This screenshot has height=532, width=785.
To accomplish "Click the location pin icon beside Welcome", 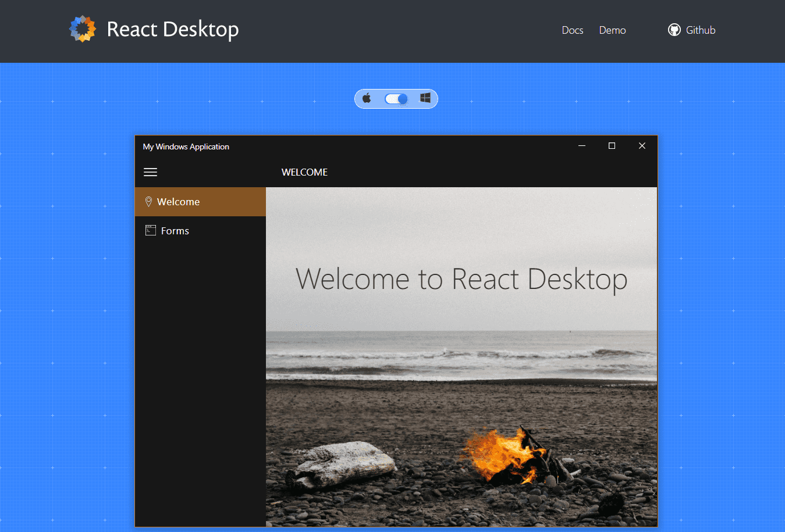I will 148,202.
